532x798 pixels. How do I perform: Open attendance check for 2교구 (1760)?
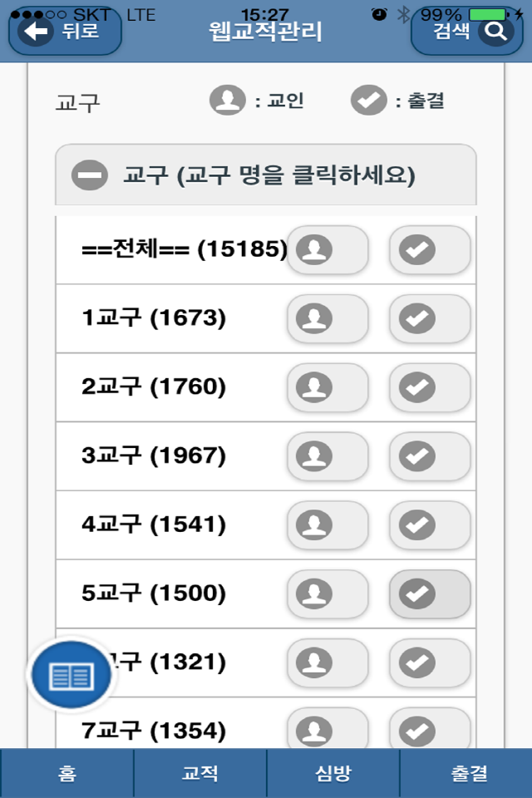(430, 387)
